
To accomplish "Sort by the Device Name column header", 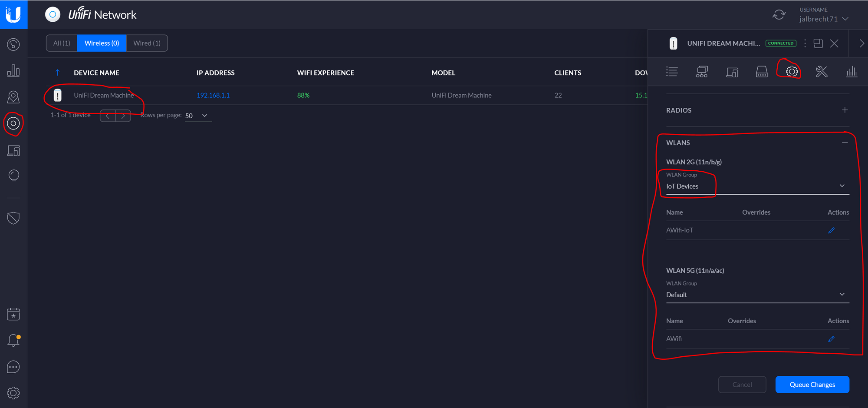I will (x=96, y=73).
